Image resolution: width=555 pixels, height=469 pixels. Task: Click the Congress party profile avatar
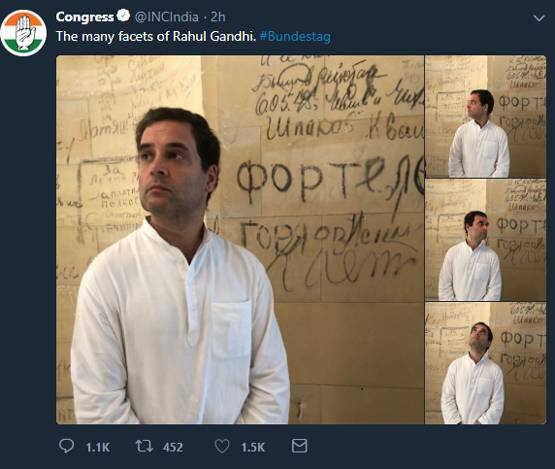pyautogui.click(x=23, y=33)
